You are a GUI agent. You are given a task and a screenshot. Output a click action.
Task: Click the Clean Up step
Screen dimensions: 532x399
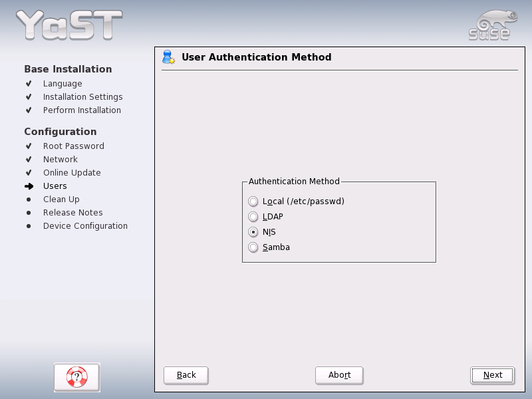pos(61,199)
